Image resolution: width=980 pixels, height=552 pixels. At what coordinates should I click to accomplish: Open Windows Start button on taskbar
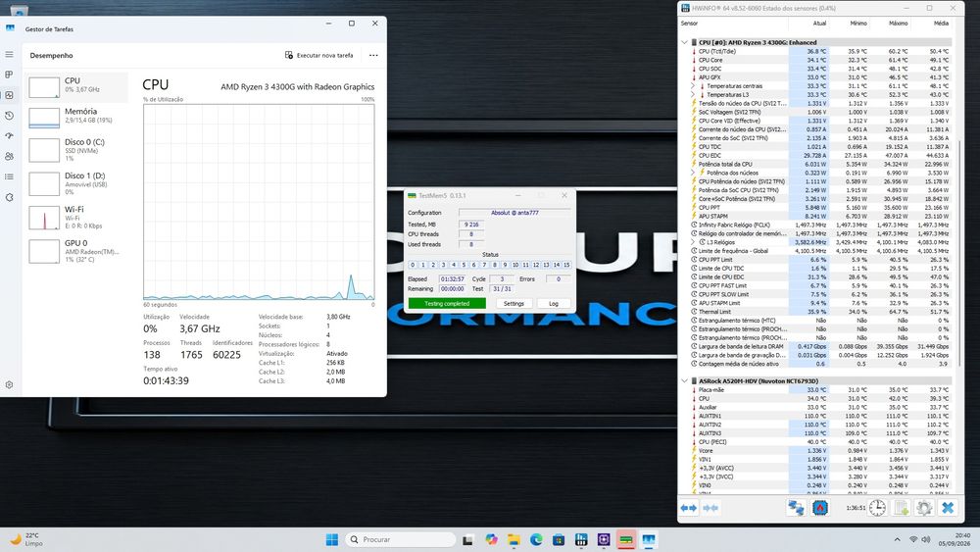coord(332,539)
